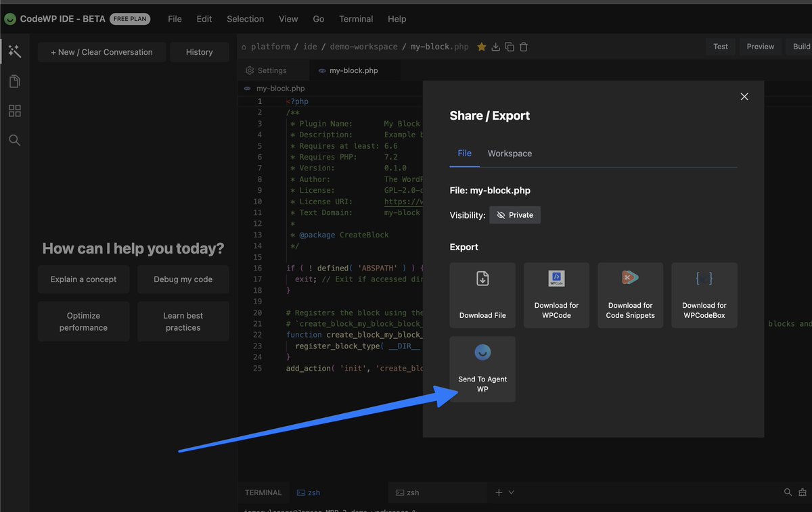The image size is (812, 512).
Task: Click the download icon beside file path
Action: [495, 47]
